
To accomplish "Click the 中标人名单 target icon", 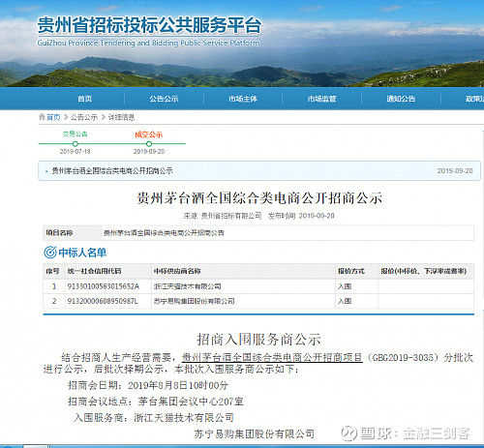I will tap(50, 253).
